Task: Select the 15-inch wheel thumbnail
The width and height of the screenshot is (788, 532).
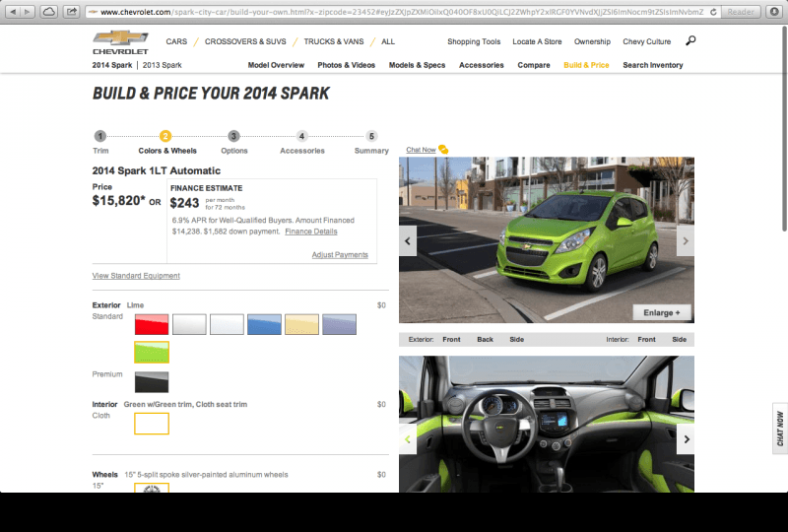Action: (x=152, y=488)
